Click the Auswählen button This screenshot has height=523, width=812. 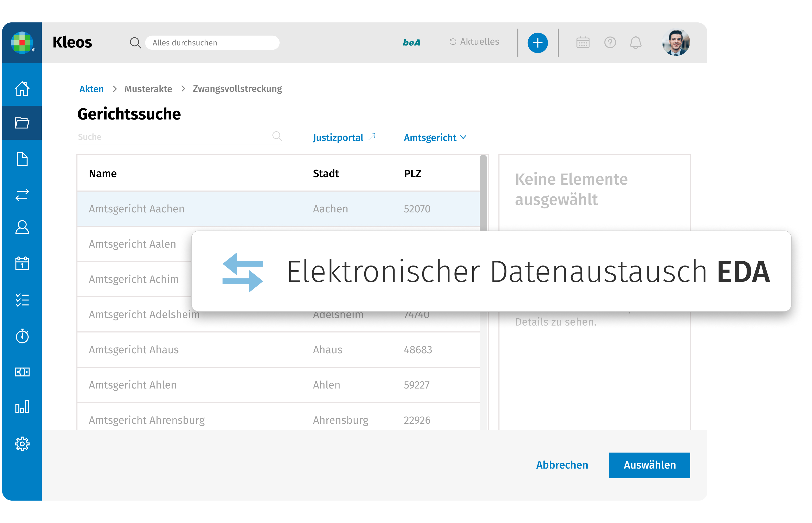649,465
